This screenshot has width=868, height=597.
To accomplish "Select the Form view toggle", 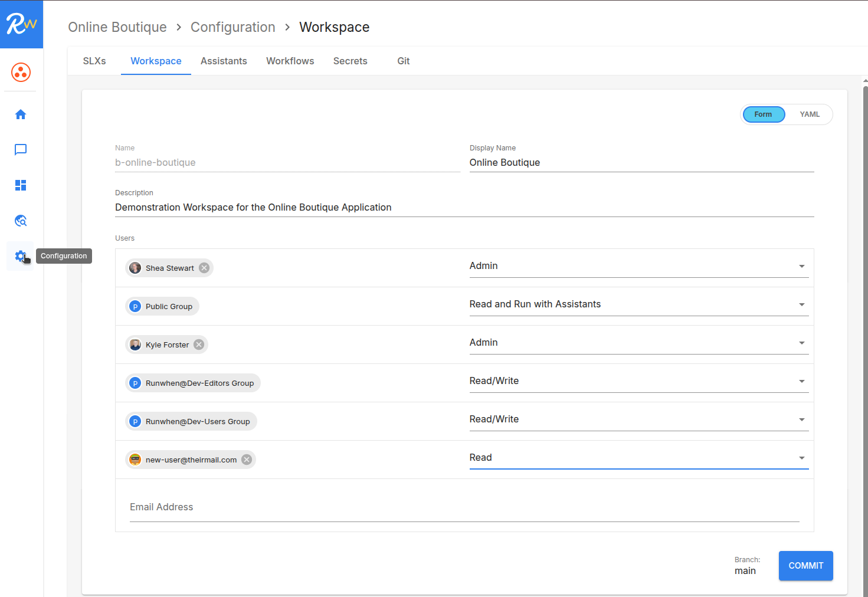I will coord(763,114).
